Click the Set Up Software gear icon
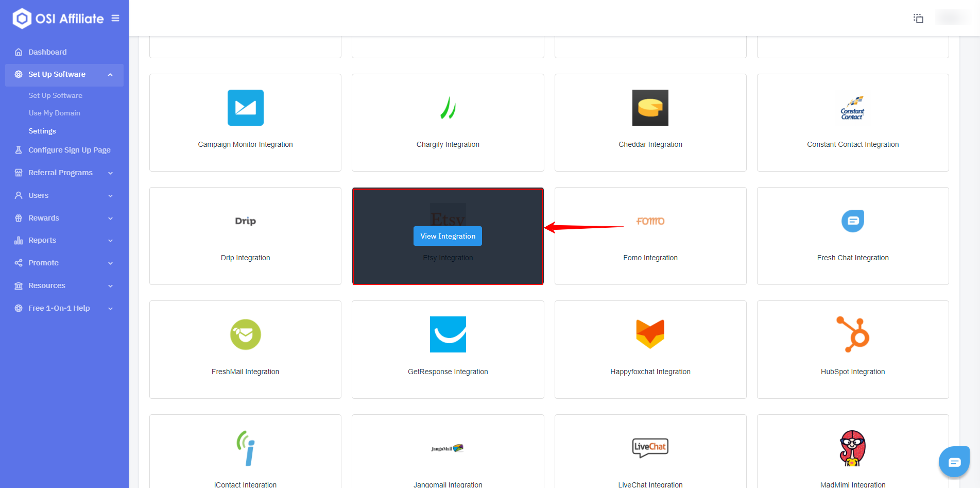980x488 pixels. pyautogui.click(x=19, y=74)
